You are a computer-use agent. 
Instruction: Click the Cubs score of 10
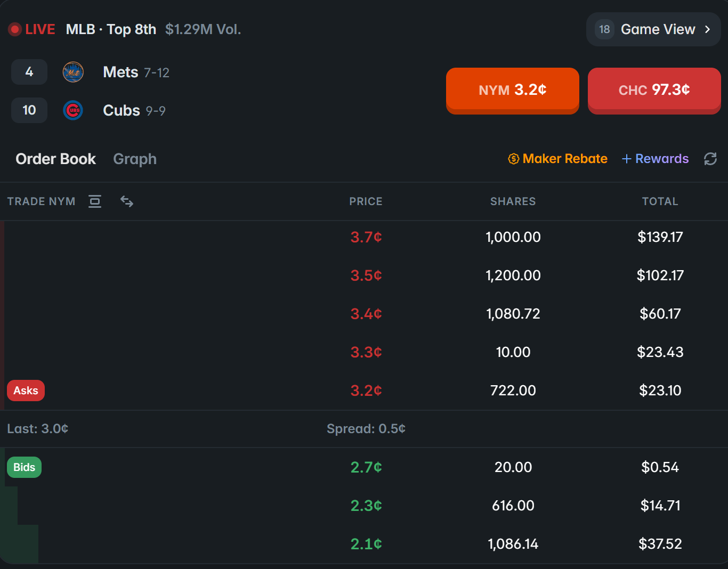pyautogui.click(x=29, y=110)
